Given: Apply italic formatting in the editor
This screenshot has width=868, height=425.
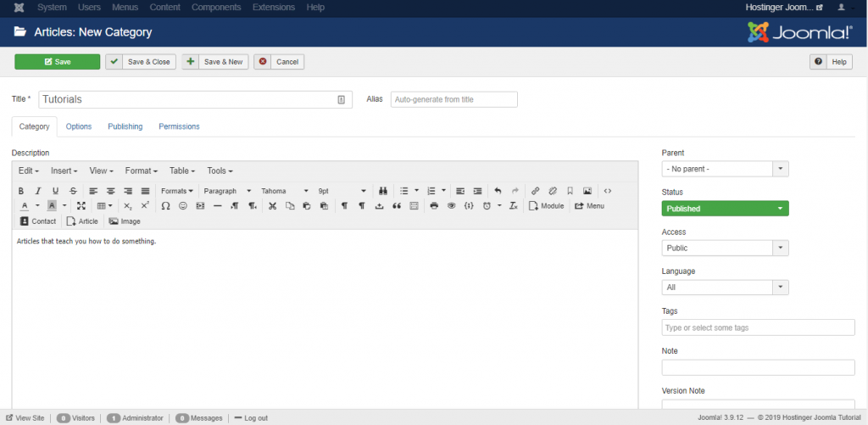Looking at the screenshot, I should coord(38,191).
